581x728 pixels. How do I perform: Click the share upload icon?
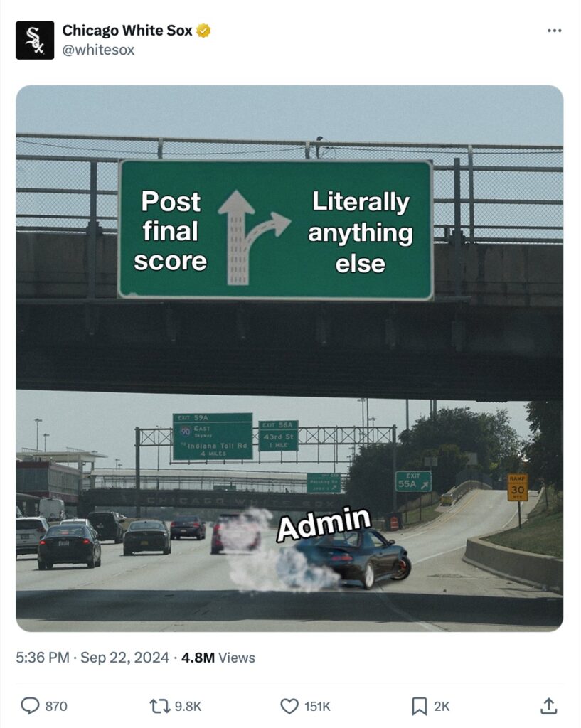pyautogui.click(x=548, y=706)
